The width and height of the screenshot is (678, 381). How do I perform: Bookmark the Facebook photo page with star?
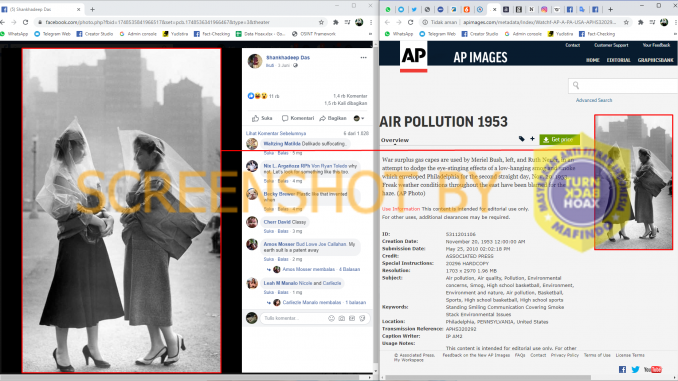[321, 22]
